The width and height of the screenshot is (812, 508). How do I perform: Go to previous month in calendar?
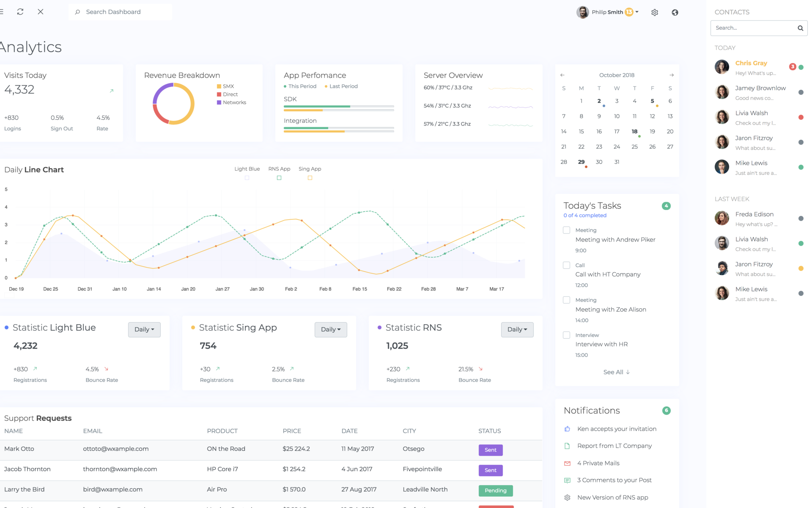(x=562, y=75)
